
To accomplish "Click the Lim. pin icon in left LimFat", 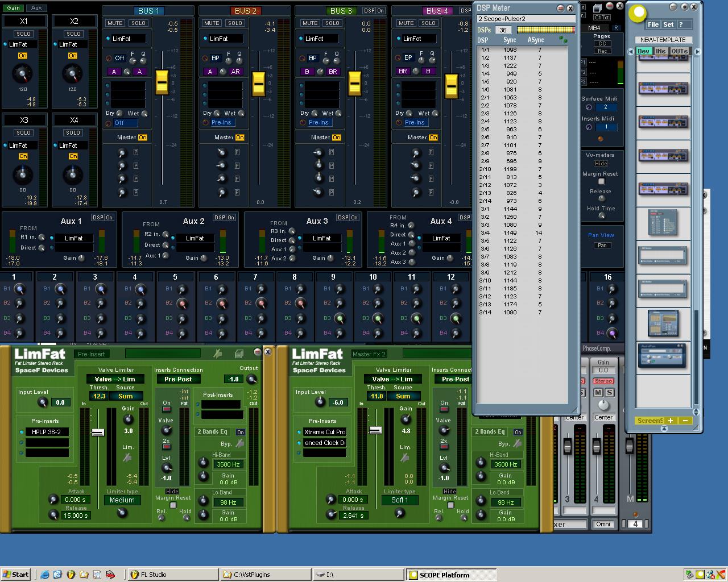I will tap(127, 458).
